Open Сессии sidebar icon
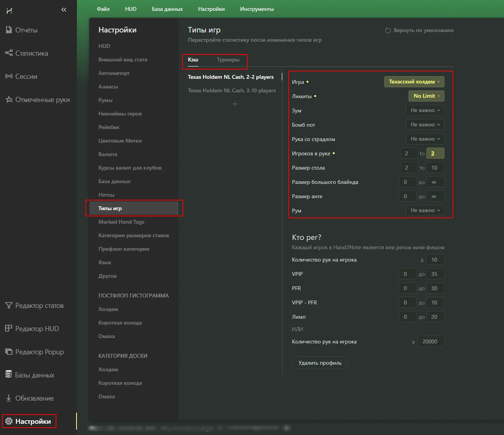Image resolution: width=504 pixels, height=435 pixels. pos(9,76)
